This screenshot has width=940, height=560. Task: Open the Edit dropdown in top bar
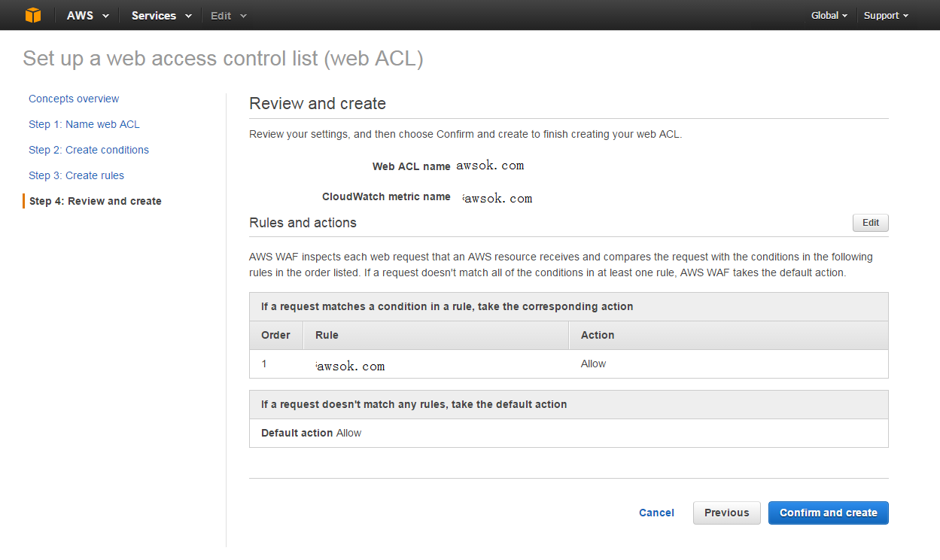coord(228,15)
